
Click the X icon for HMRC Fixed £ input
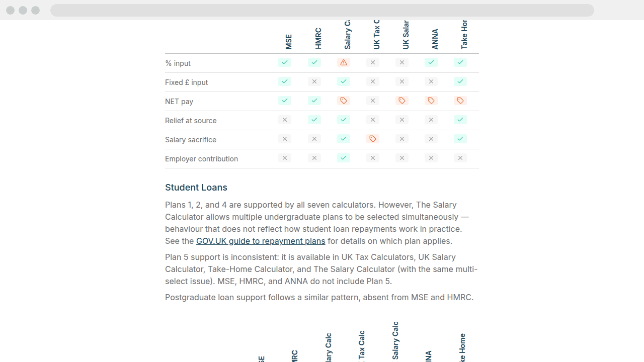click(314, 81)
